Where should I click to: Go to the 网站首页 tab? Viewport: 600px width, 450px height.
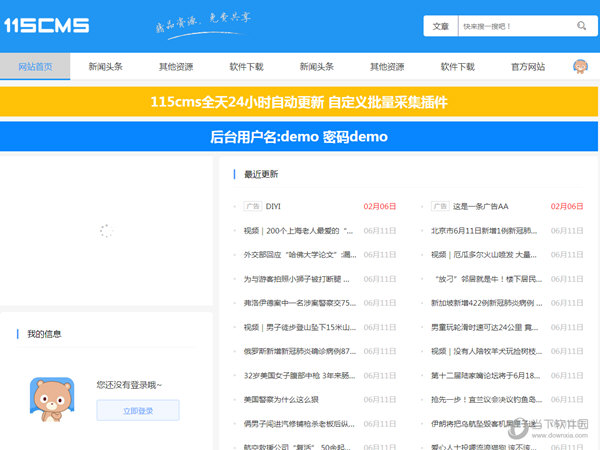tap(35, 67)
